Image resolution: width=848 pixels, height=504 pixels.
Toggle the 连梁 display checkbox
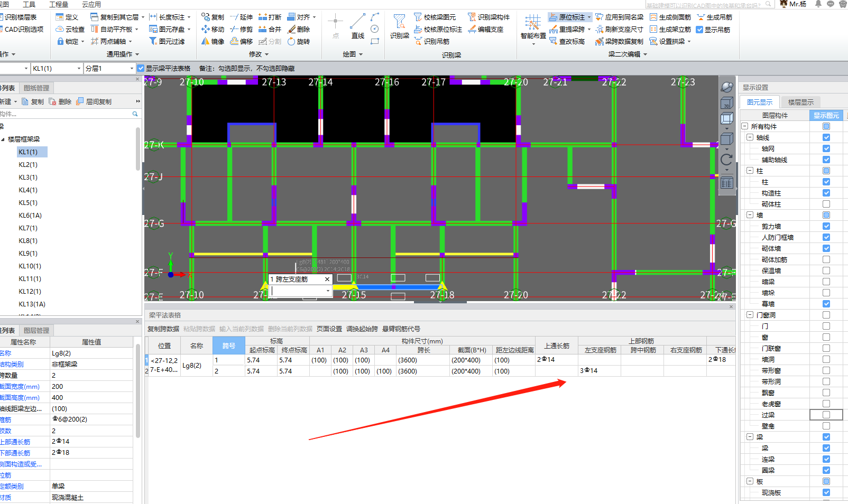click(x=826, y=459)
